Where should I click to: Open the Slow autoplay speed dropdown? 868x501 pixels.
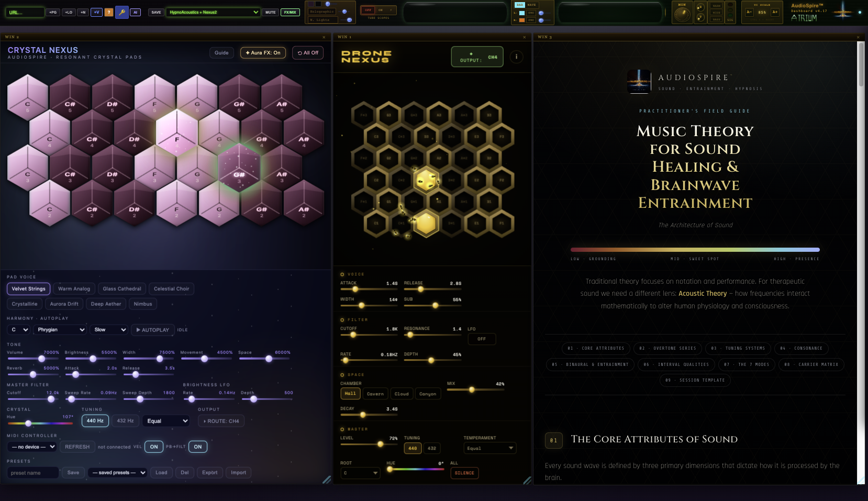109,330
